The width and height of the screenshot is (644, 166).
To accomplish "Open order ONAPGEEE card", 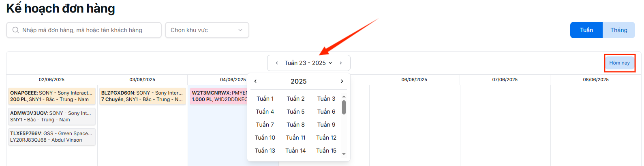I will click(x=52, y=96).
